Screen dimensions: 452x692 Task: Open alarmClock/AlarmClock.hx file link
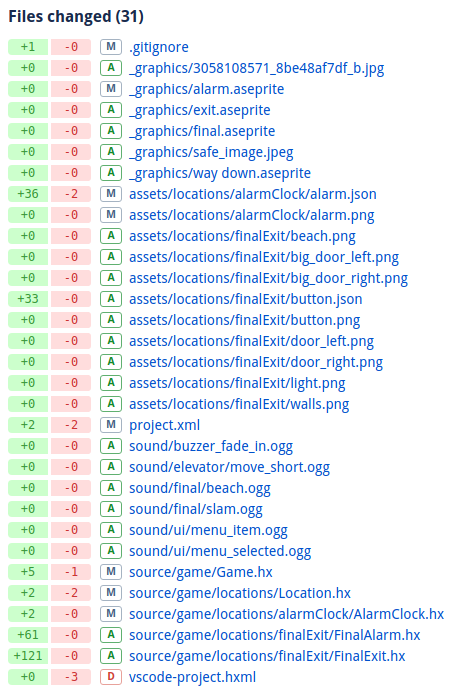286,614
